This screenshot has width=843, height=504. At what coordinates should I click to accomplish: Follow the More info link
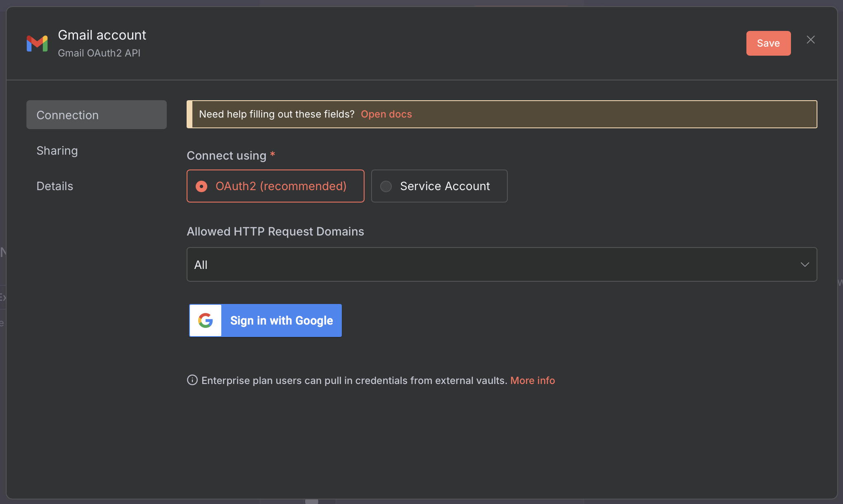532,380
